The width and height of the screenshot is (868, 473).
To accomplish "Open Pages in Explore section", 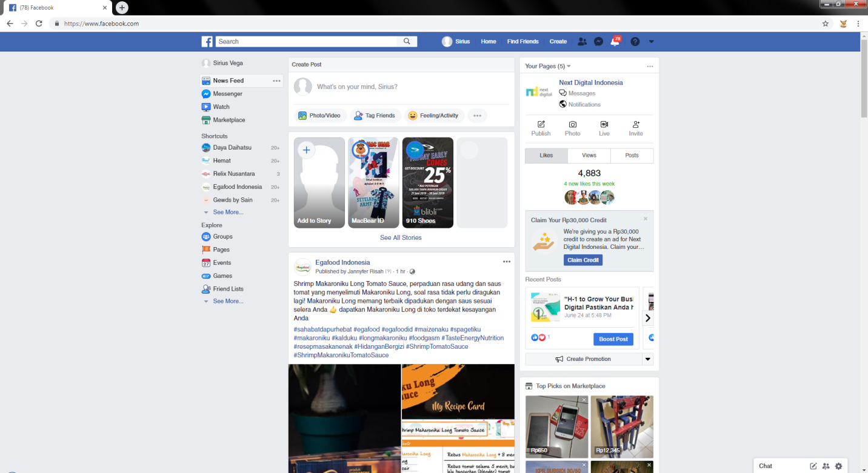I will (221, 250).
